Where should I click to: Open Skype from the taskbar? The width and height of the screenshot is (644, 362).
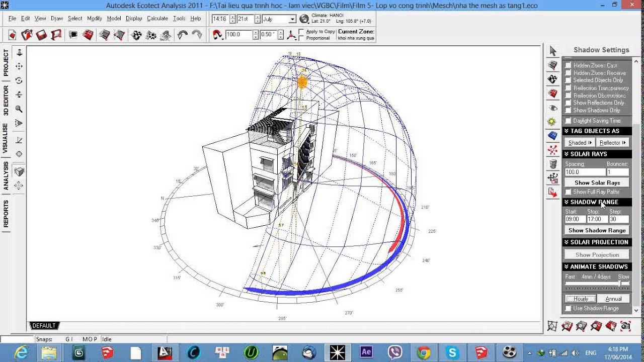coord(452,352)
